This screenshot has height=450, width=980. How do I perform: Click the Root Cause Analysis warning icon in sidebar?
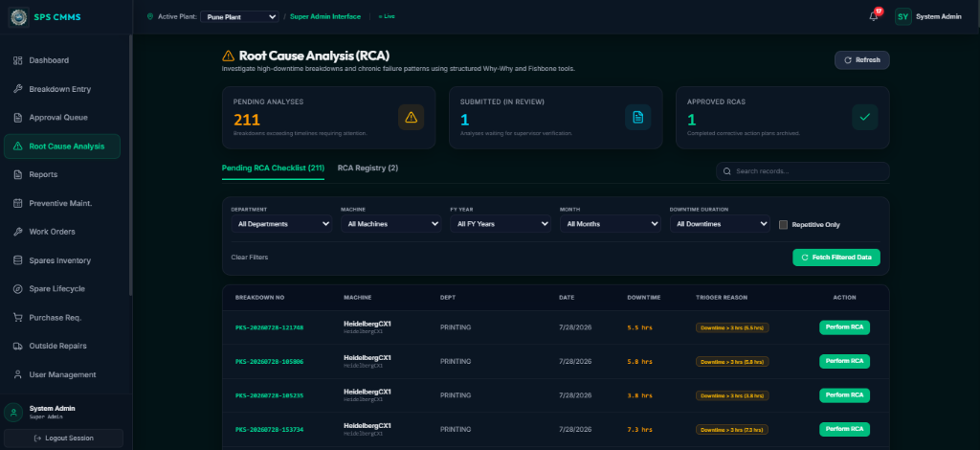(x=17, y=146)
